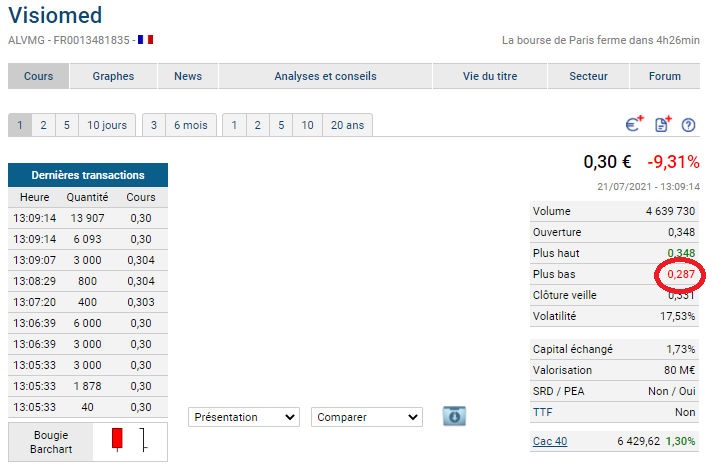Click the Dernières transactions header
The image size is (727, 466).
(88, 175)
